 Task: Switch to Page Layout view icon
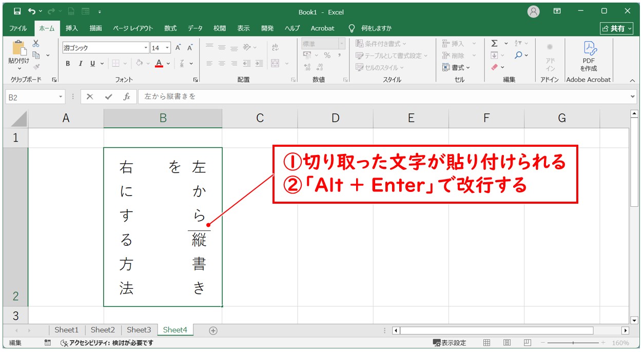pyautogui.click(x=507, y=343)
